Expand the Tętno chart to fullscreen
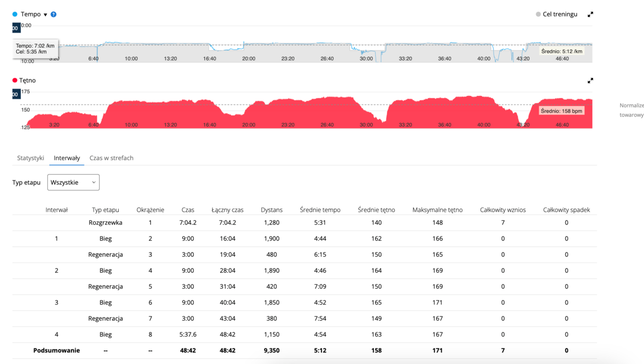 pyautogui.click(x=590, y=80)
